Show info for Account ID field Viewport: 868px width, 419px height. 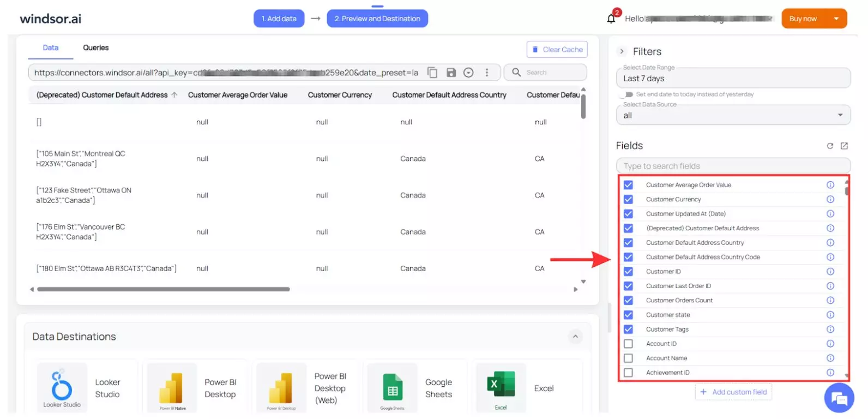point(830,344)
